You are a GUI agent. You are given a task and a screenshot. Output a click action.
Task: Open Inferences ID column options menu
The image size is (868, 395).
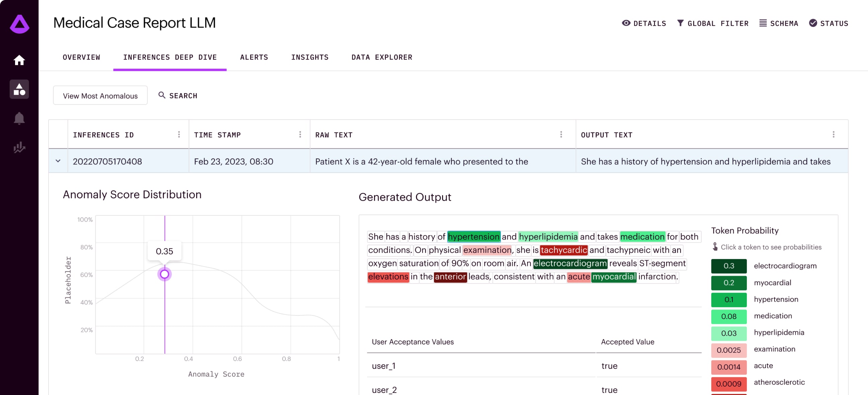pos(179,135)
